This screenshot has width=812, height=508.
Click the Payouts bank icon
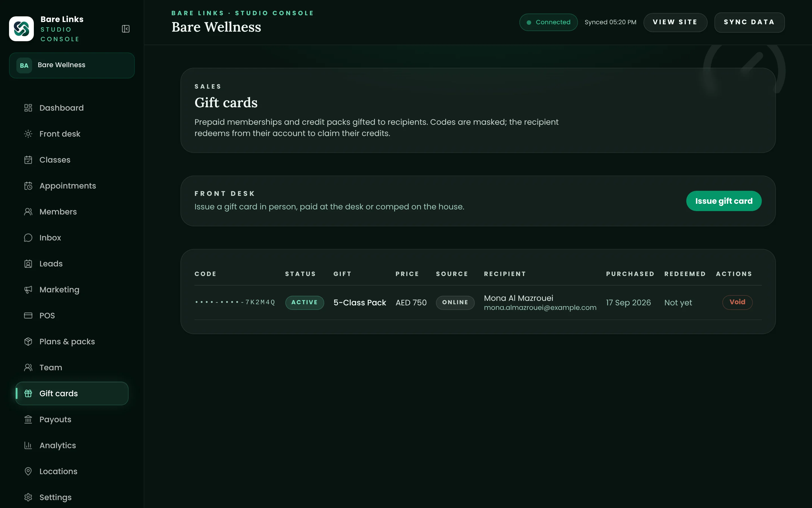click(x=28, y=419)
